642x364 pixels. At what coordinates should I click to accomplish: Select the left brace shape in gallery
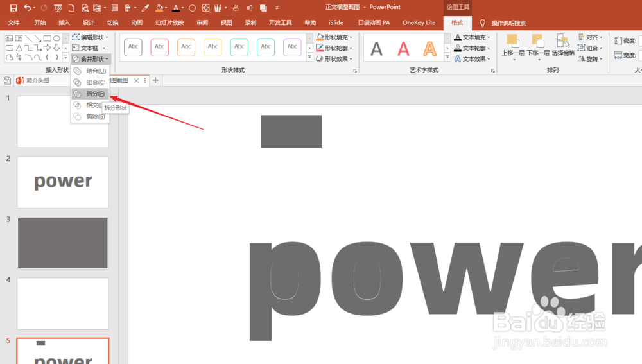[48, 57]
